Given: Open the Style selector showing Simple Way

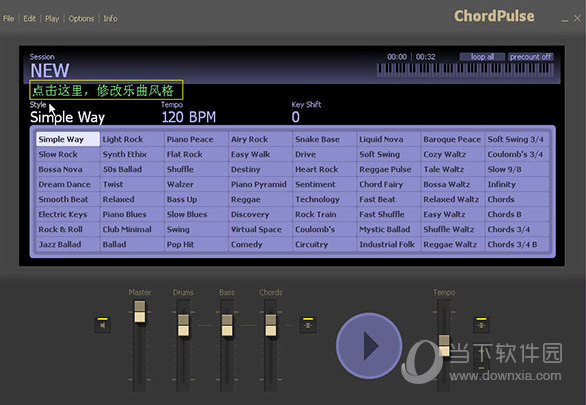Looking at the screenshot, I should click(x=67, y=117).
